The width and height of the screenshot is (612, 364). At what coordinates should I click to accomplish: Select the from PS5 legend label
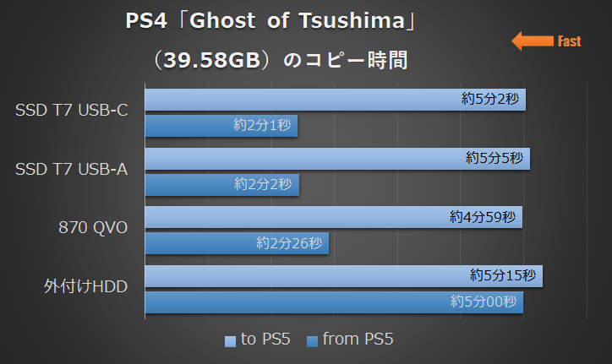(x=358, y=339)
